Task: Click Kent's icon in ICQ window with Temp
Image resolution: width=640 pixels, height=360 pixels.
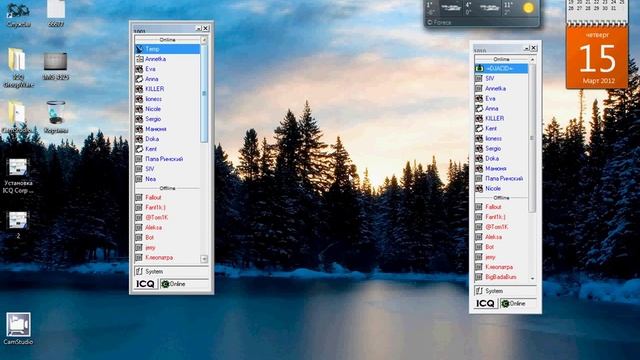Action: pos(140,149)
